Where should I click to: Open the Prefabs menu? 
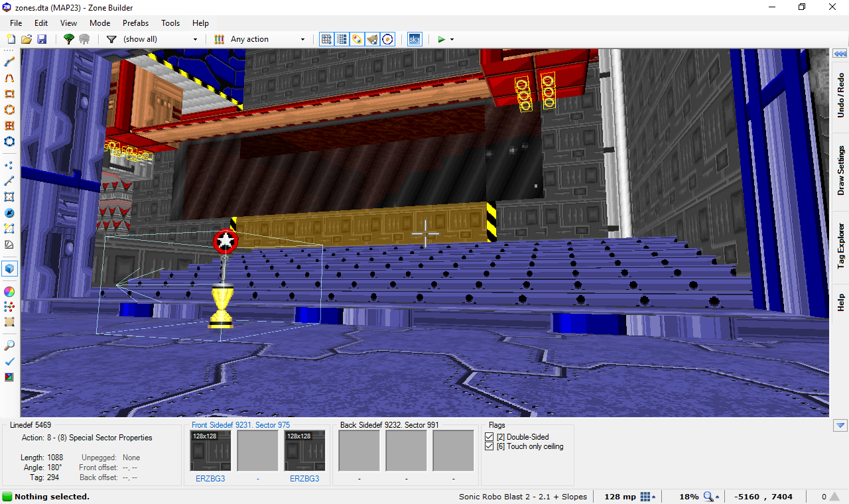coord(135,23)
